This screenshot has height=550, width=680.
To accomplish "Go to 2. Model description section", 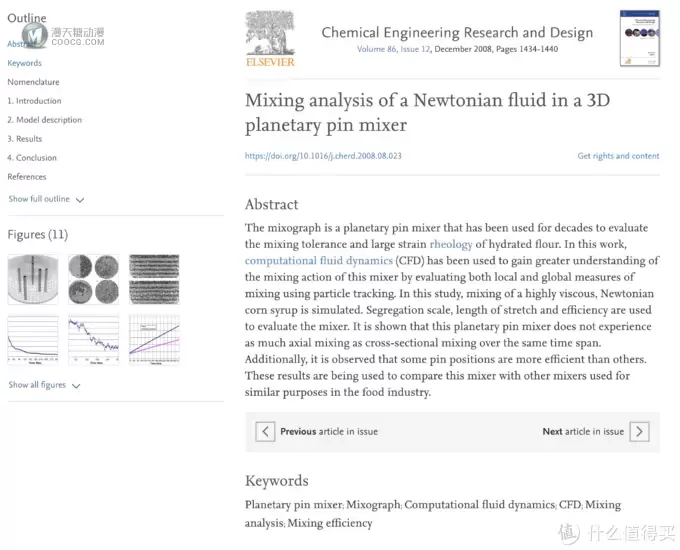I will (x=44, y=120).
